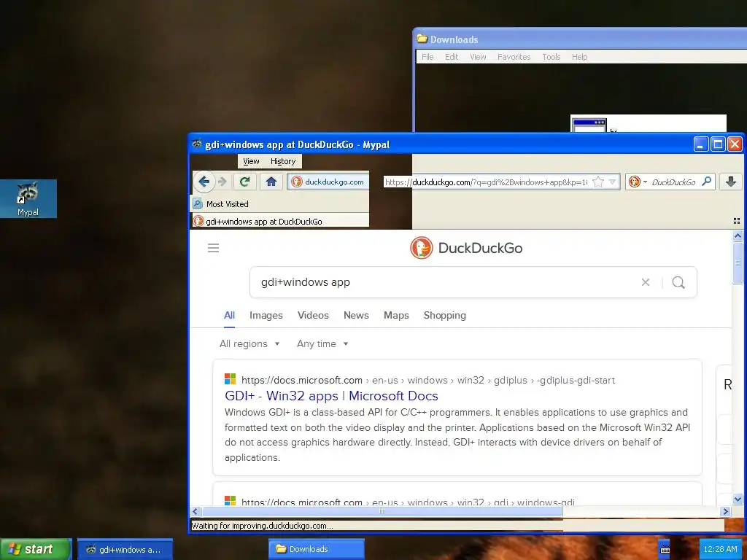Image resolution: width=747 pixels, height=560 pixels.
Task: Bookmark this page with the star icon
Action: (x=598, y=182)
